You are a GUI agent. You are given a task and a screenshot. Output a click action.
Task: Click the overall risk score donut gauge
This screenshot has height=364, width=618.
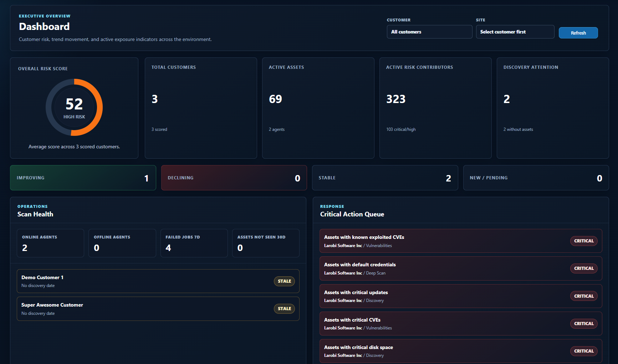(x=74, y=107)
